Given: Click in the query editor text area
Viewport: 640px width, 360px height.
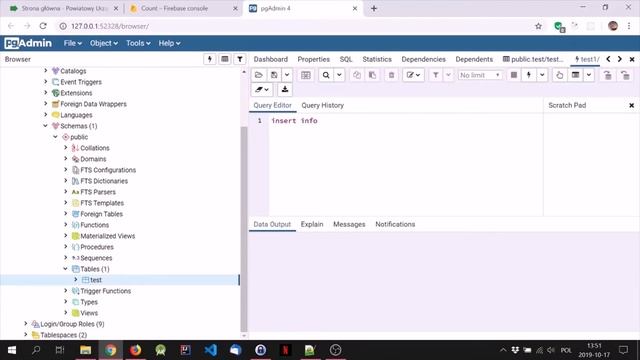Looking at the screenshot, I should click(405, 165).
